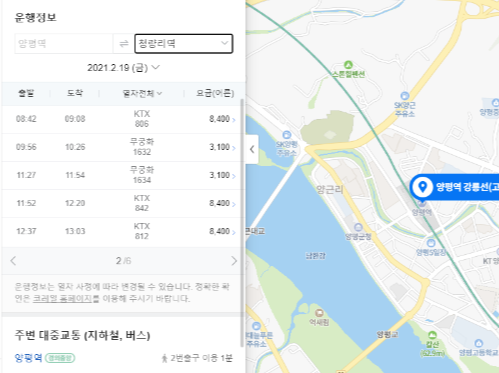Click the SK양평 주유소 gas station icon
The image size is (499, 373).
[x=286, y=135]
